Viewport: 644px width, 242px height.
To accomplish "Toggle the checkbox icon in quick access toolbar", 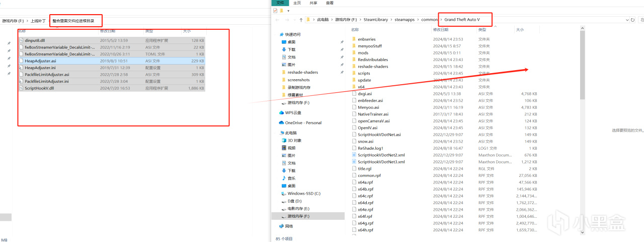I will click(275, 10).
